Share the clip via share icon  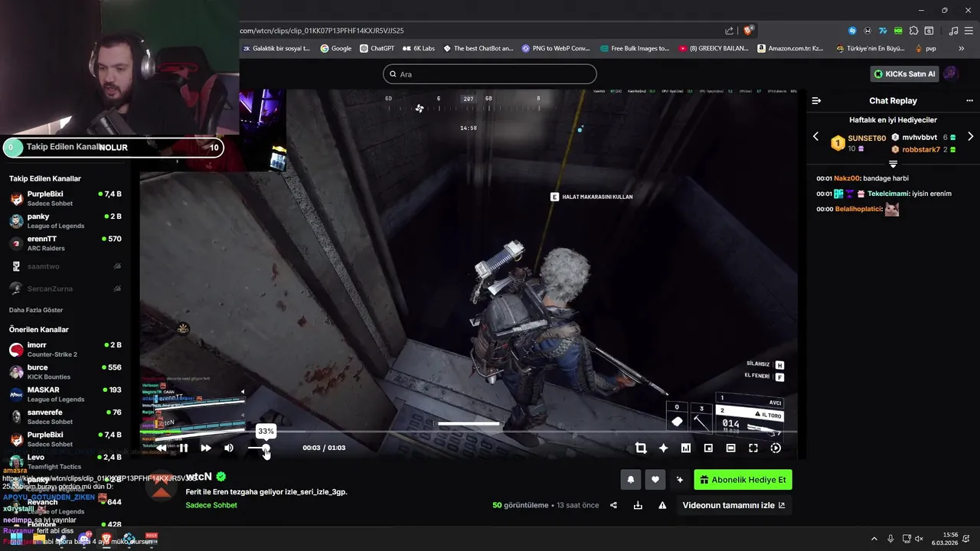[613, 505]
